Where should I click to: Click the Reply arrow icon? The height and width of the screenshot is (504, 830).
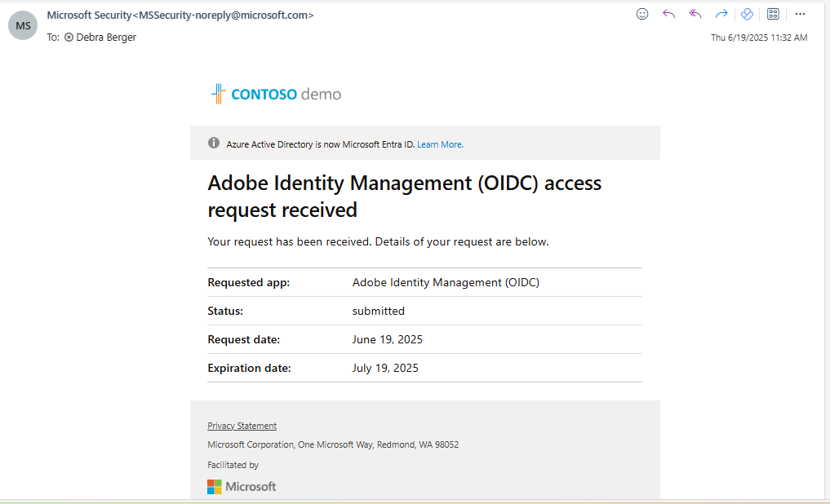coord(668,15)
